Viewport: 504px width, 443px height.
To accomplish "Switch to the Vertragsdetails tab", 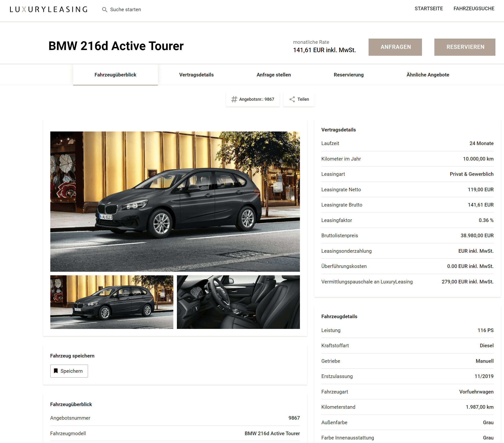I will coord(196,75).
